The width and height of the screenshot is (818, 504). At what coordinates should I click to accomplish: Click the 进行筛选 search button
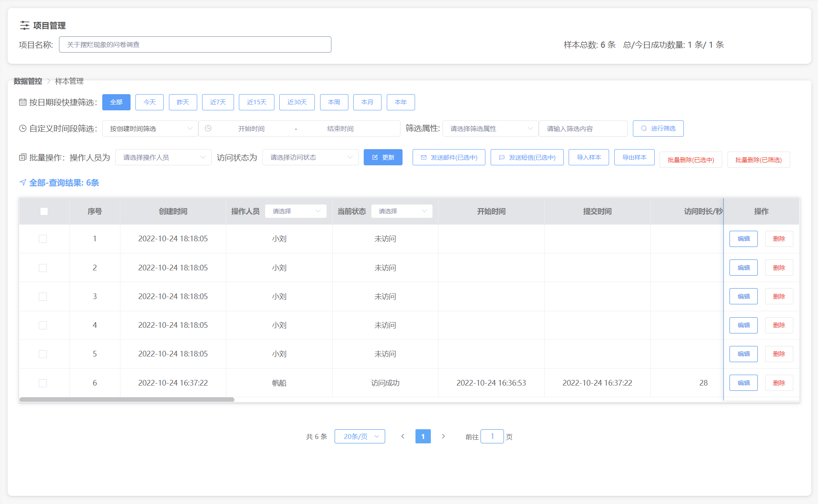coord(658,129)
